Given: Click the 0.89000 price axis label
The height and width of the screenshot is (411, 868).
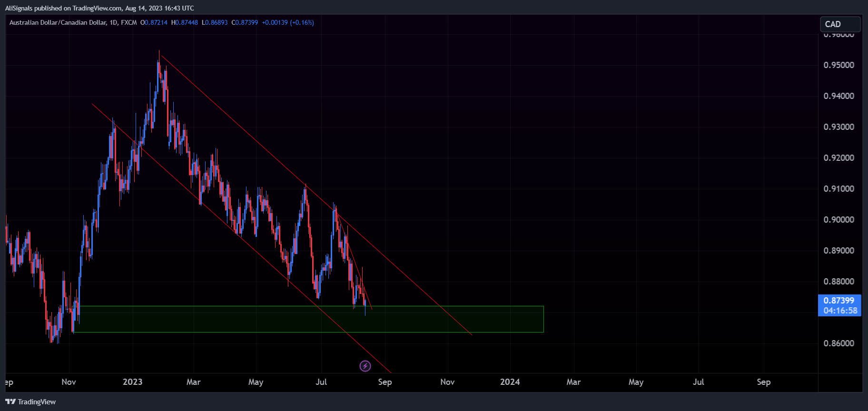Looking at the screenshot, I should (x=839, y=251).
